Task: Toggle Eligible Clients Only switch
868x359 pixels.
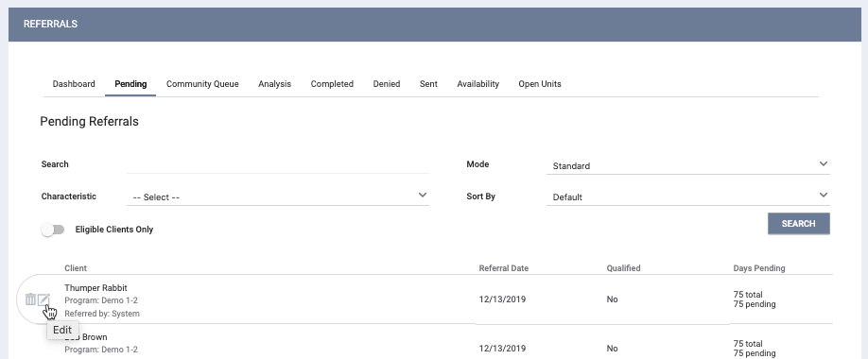Action: [53, 230]
